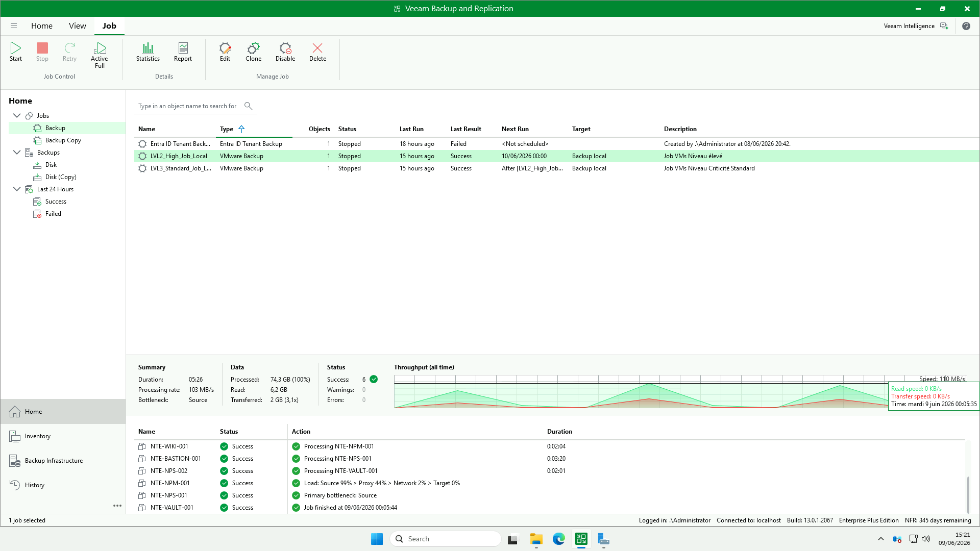Select the Entra ID Tenant Backup job
The width and height of the screenshot is (980, 551).
click(x=556, y=144)
